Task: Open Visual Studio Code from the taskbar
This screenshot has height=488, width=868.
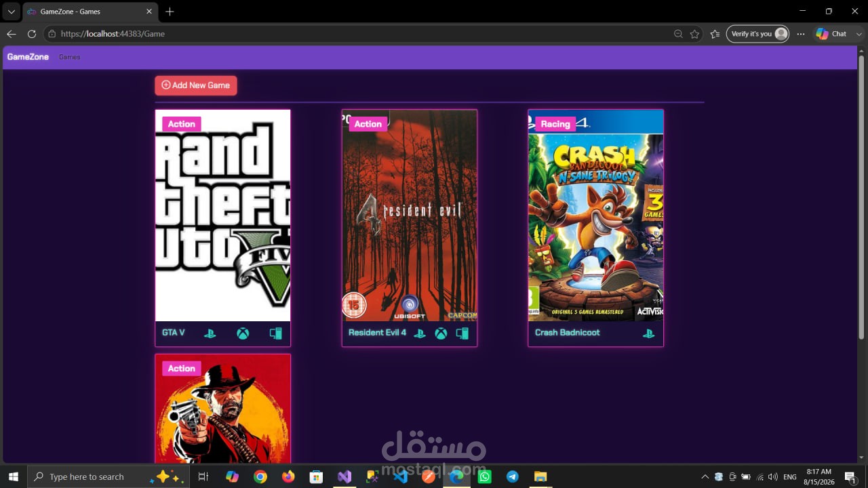Action: pos(400,476)
